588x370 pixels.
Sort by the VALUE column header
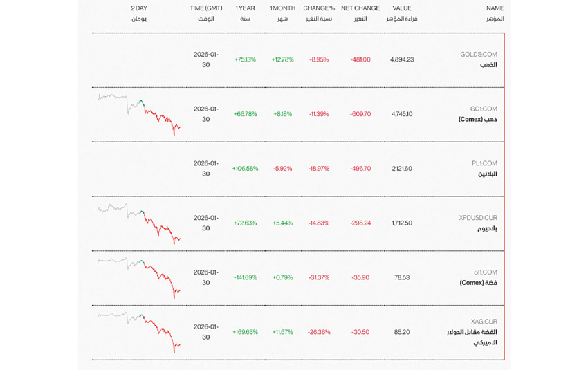click(402, 8)
